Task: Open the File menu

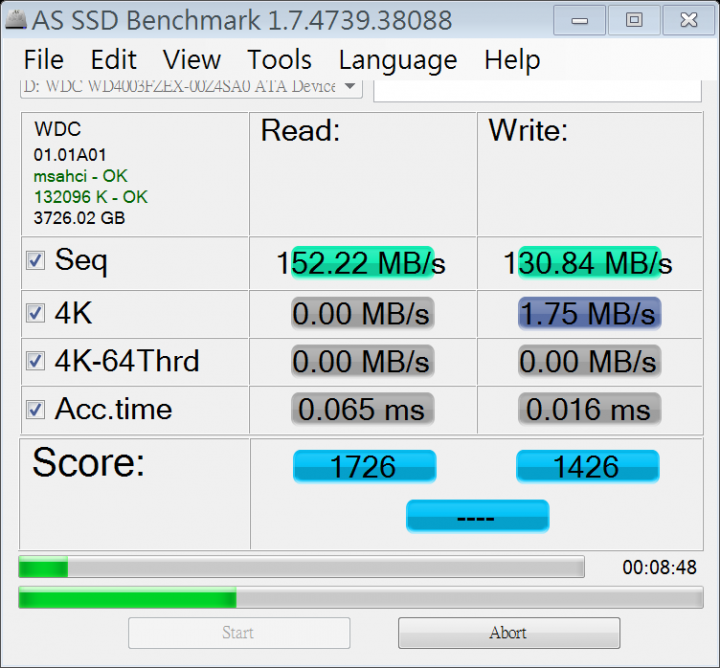Action: coord(44,60)
